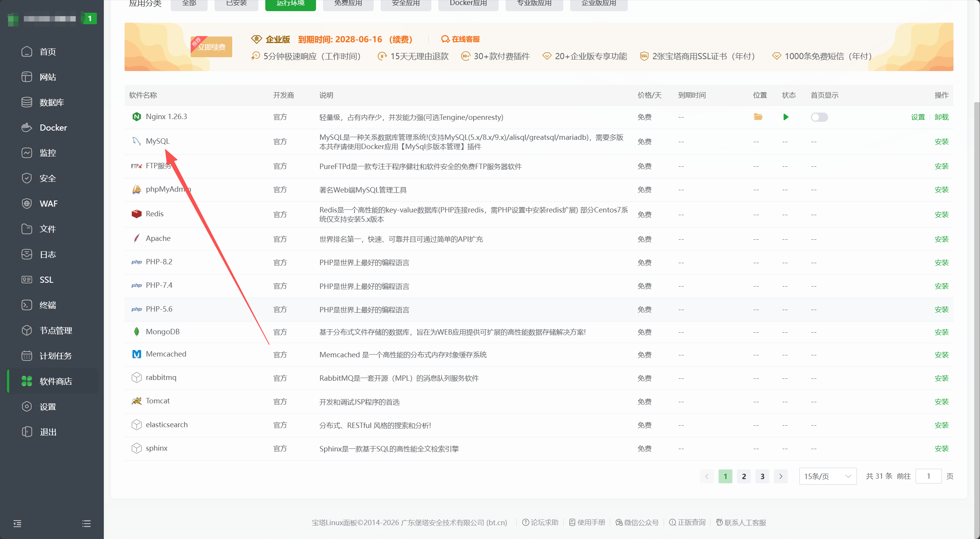
Task: Open 微信公众号 footer link
Action: tap(637, 522)
